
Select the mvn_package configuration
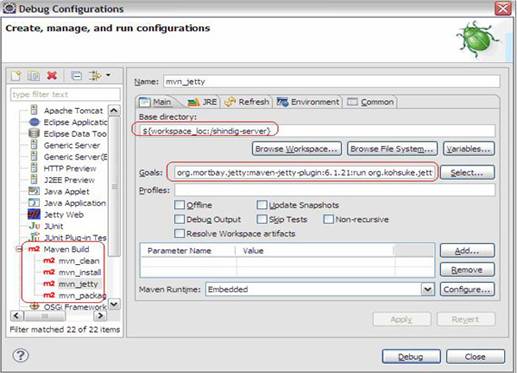[82, 295]
